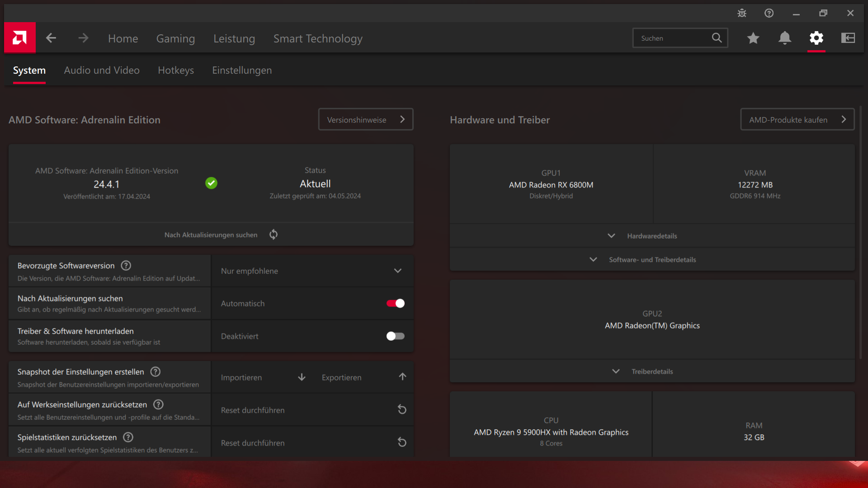Expand Hardwaredetails section

[x=652, y=236]
